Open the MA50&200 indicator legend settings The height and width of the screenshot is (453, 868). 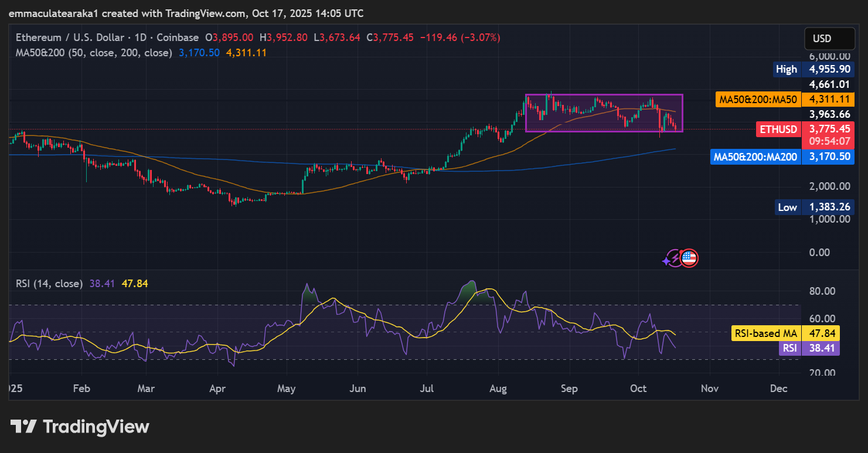(94, 53)
